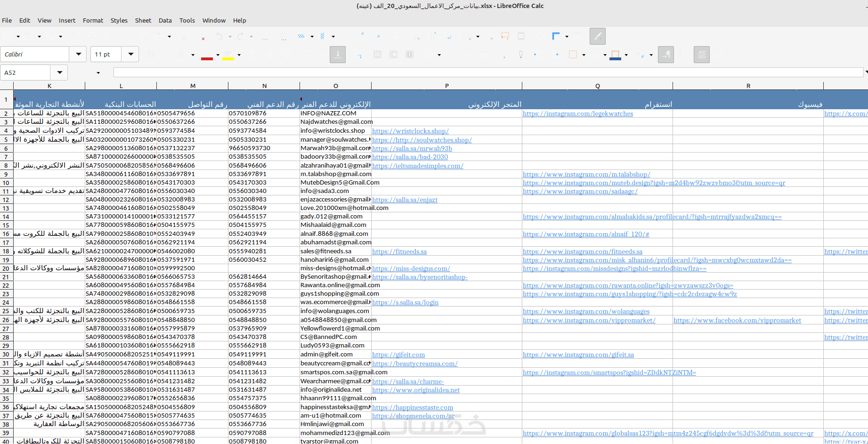This screenshot has height=444, width=868.
Task: Click the Borders icon in formatting toolbar
Action: 573,55
